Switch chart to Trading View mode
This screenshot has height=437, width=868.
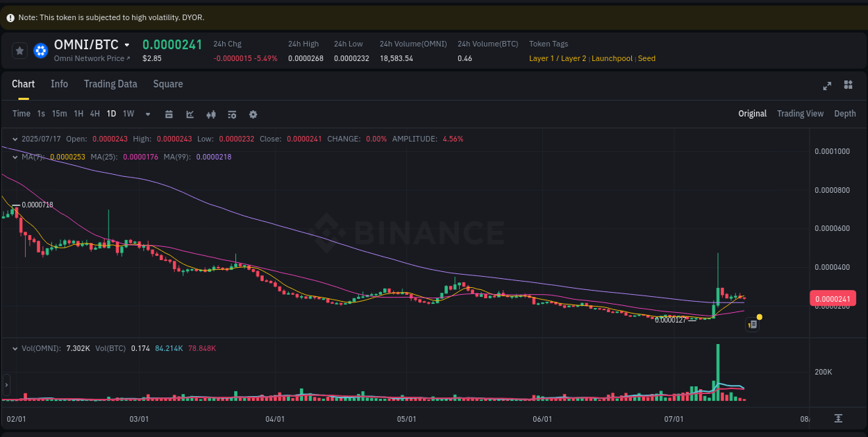[x=800, y=113]
